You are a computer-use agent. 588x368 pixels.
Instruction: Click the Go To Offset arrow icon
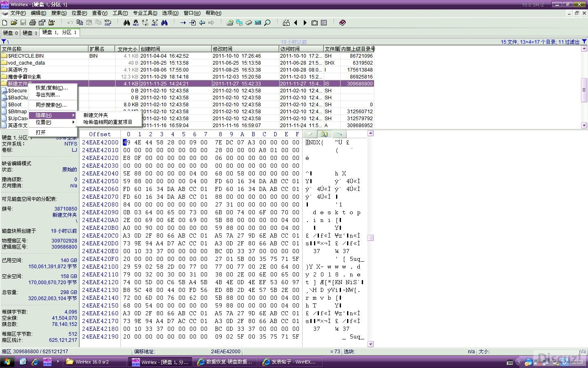click(183, 23)
